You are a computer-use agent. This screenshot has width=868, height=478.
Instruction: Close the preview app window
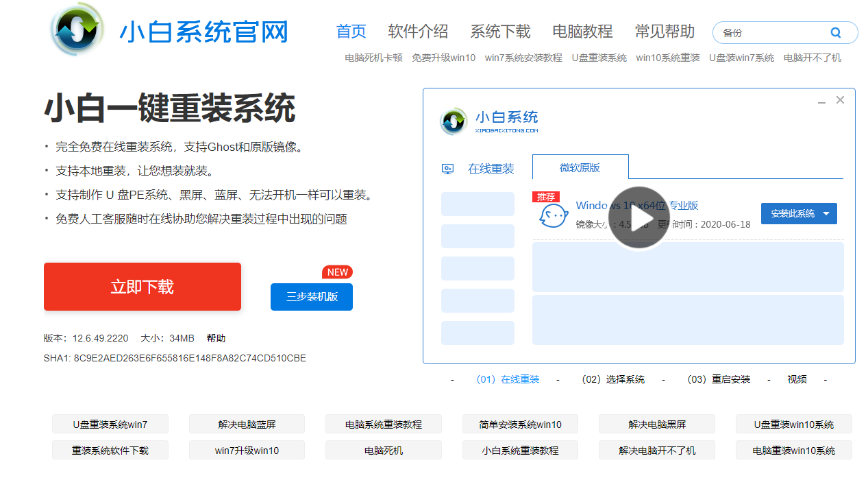click(840, 100)
